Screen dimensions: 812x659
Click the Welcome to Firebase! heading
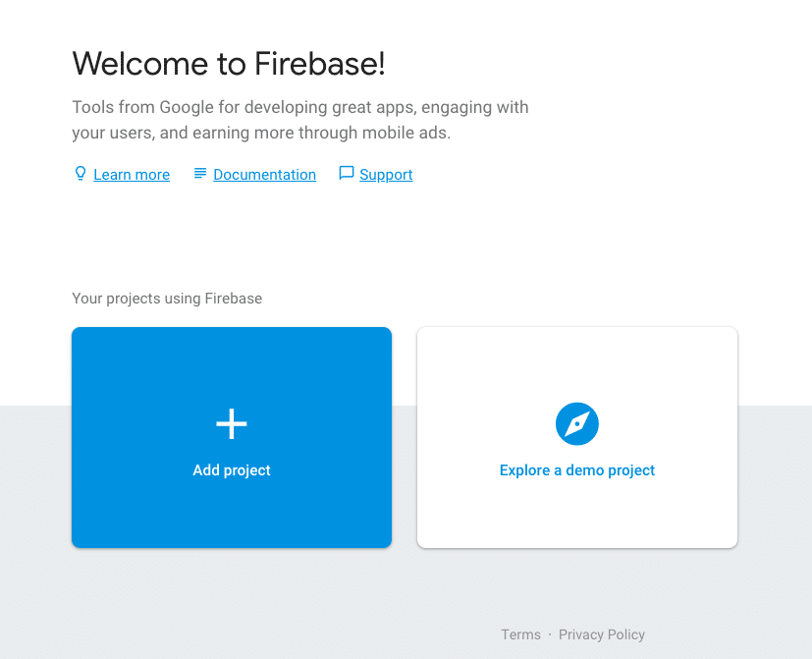(229, 64)
